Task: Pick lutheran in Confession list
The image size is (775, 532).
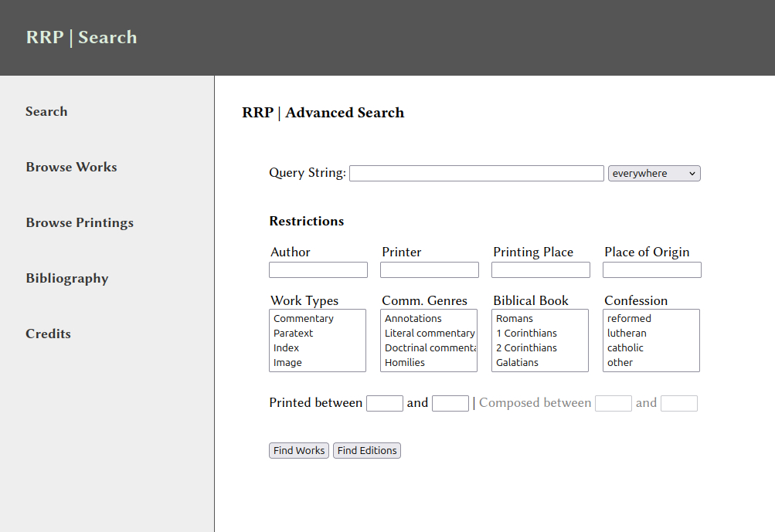Action: point(627,334)
